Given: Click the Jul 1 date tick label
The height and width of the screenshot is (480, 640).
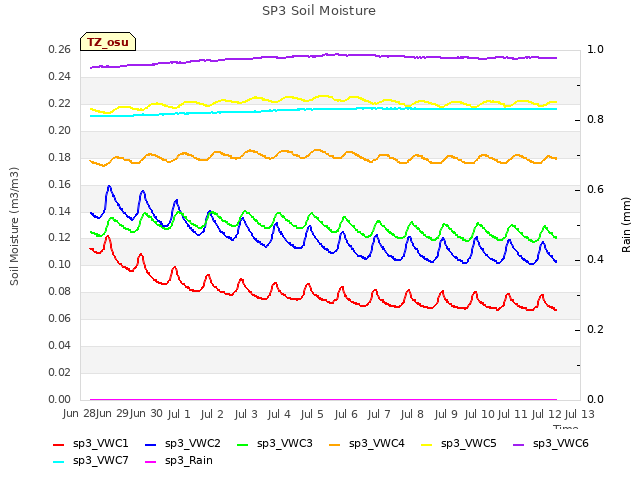Looking at the screenshot, I should tap(179, 414).
